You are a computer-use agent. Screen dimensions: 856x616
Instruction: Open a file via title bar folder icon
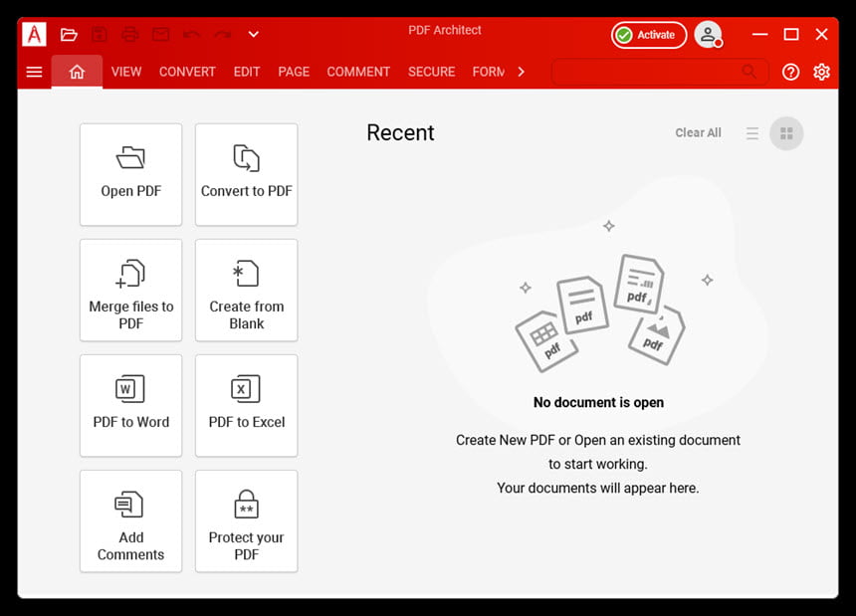tap(69, 35)
